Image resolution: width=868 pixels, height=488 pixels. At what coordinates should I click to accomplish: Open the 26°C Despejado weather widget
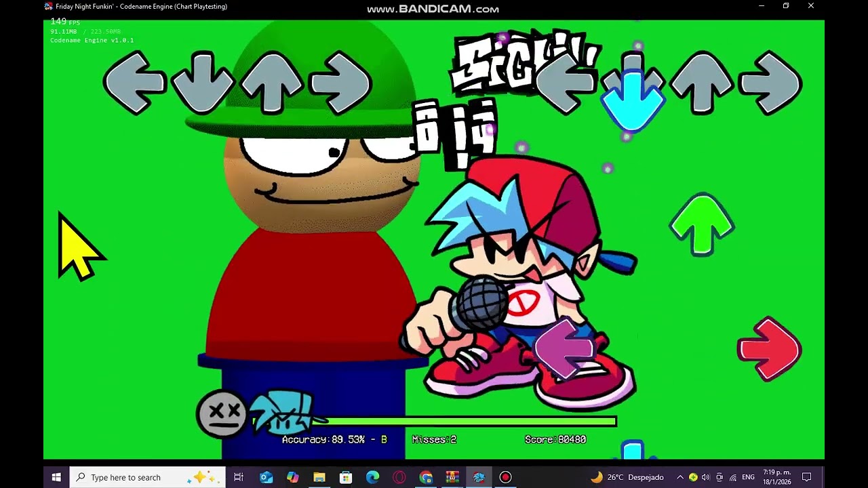pyautogui.click(x=627, y=477)
